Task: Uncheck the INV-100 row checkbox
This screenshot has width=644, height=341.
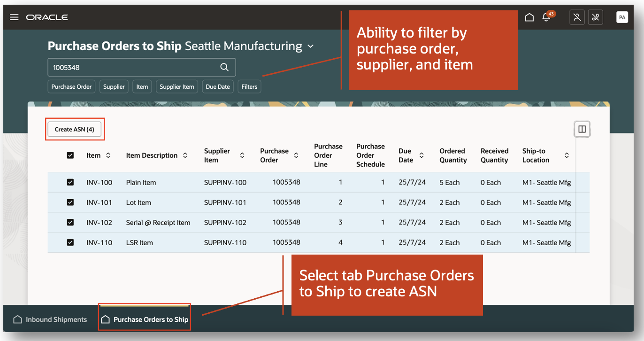Action: pyautogui.click(x=70, y=182)
